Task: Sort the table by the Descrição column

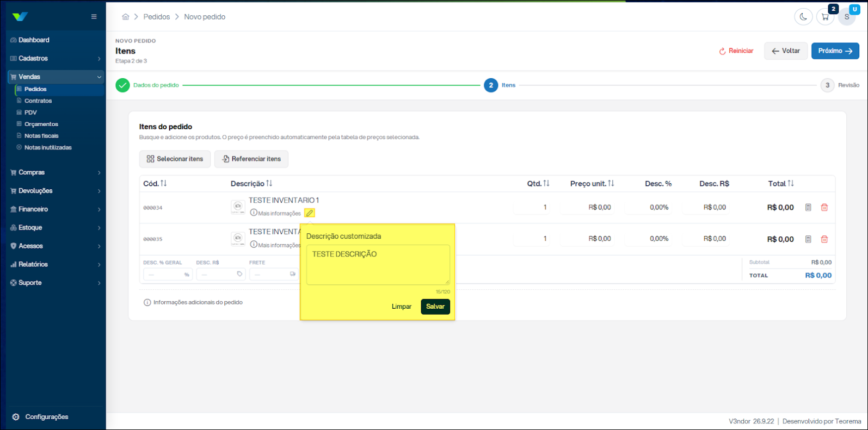Action: 251,184
